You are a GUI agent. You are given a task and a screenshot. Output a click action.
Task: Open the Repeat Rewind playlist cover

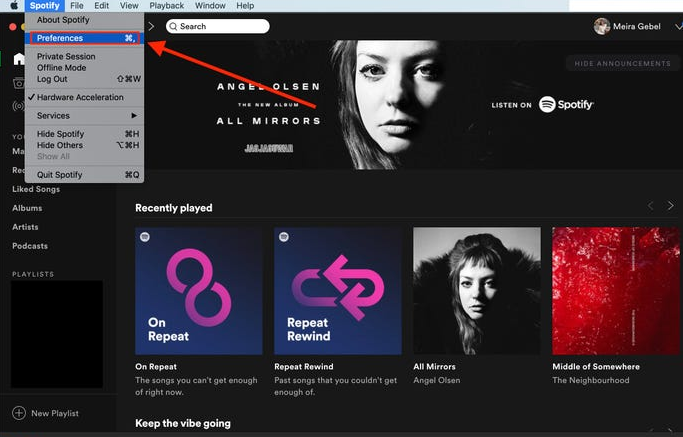pyautogui.click(x=338, y=291)
